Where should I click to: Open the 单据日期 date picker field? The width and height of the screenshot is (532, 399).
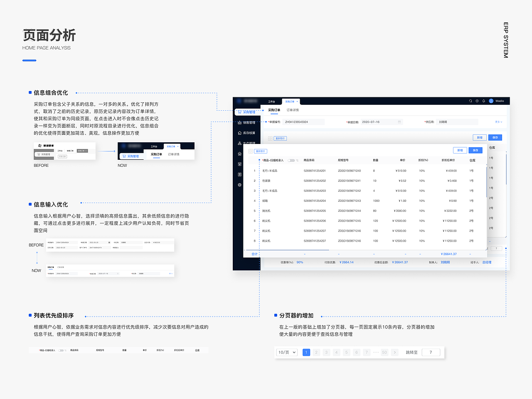coord(381,121)
